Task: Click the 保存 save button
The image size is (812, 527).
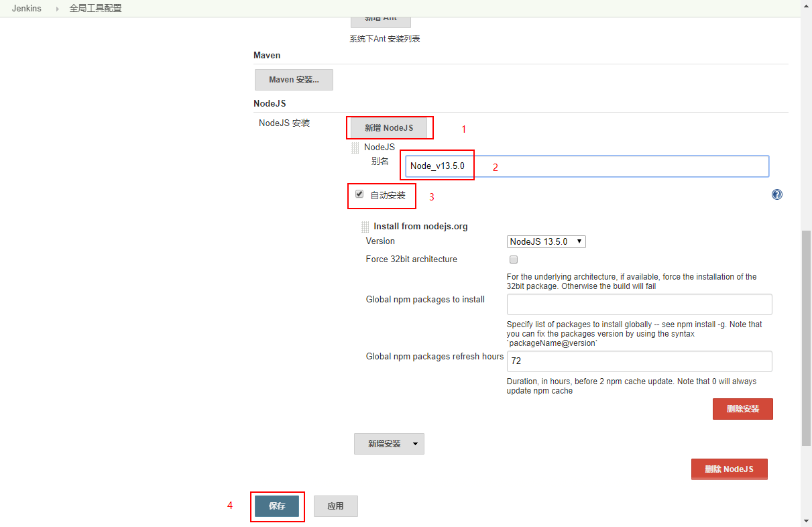Action: point(277,506)
